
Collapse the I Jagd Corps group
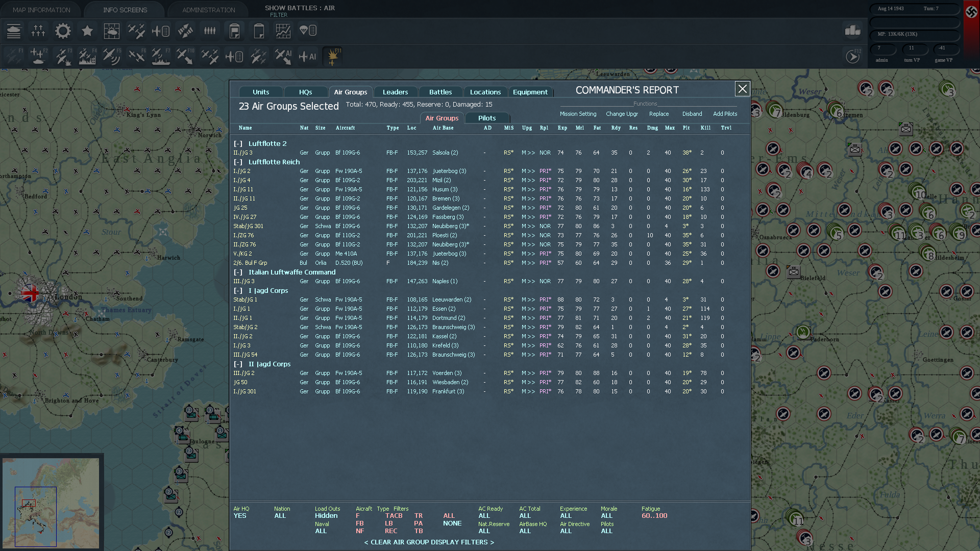click(x=238, y=291)
